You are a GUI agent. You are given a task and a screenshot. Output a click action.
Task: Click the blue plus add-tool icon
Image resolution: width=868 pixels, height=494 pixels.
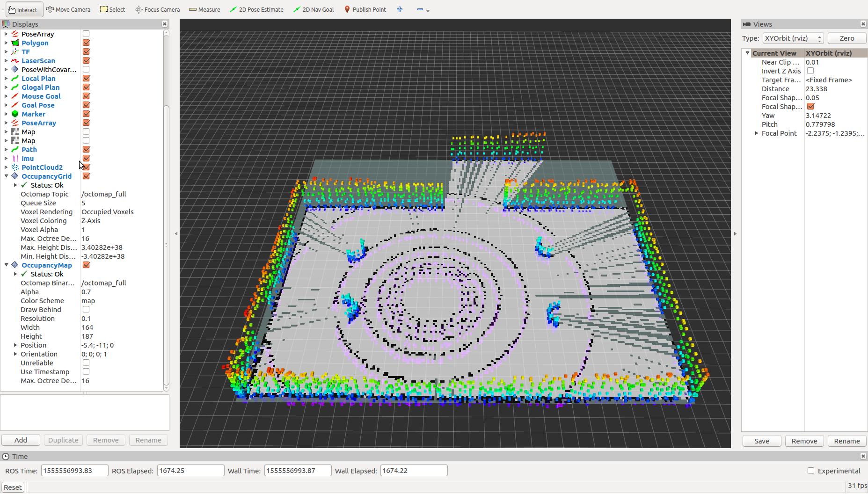click(400, 9)
